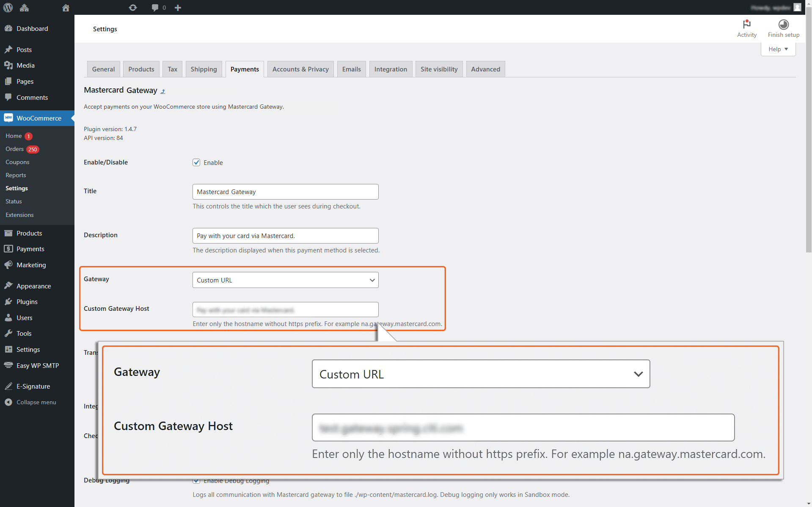
Task: Toggle the Enable Debug Logging checkbox
Action: [x=196, y=481]
